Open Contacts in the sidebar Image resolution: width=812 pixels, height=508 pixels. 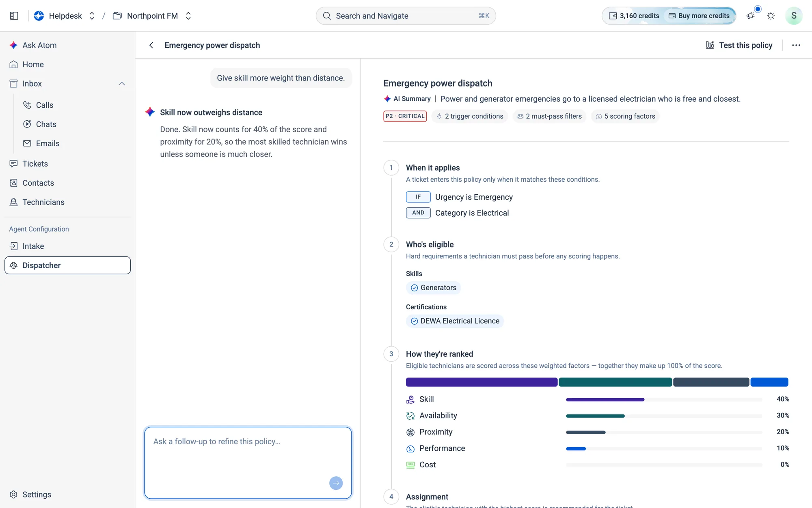67,183
